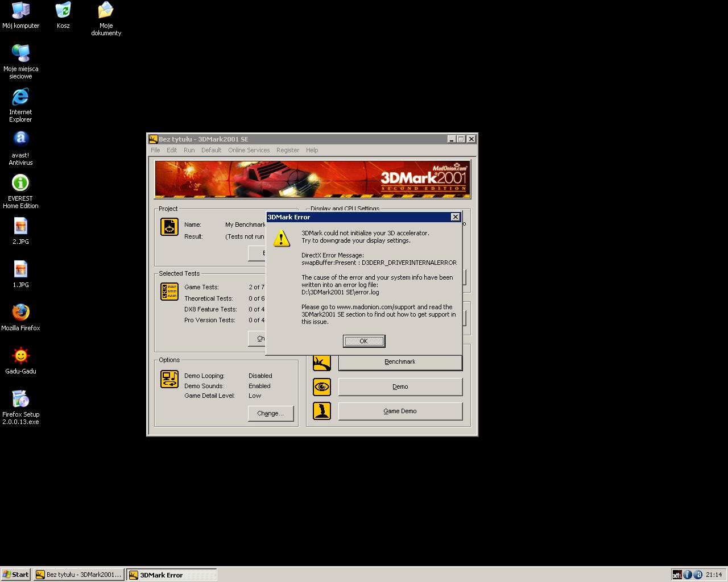Click Change... button in Options panel

pos(271,413)
